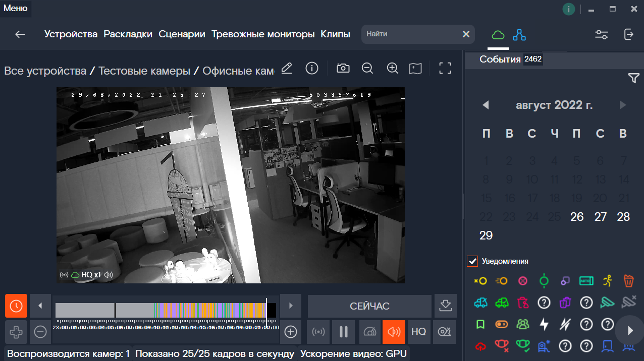This screenshot has height=361, width=644.
Task: Filter by green line-crossing icon
Action: [x=544, y=281]
